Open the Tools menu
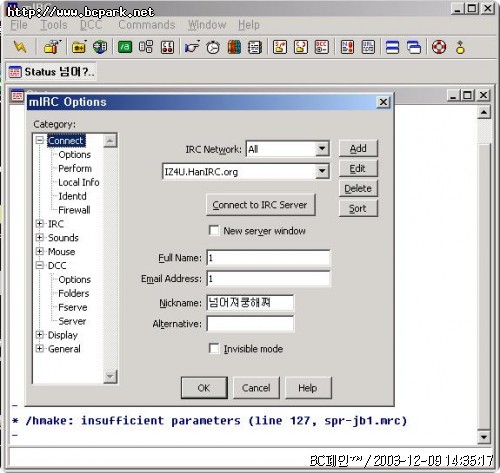 [x=54, y=25]
